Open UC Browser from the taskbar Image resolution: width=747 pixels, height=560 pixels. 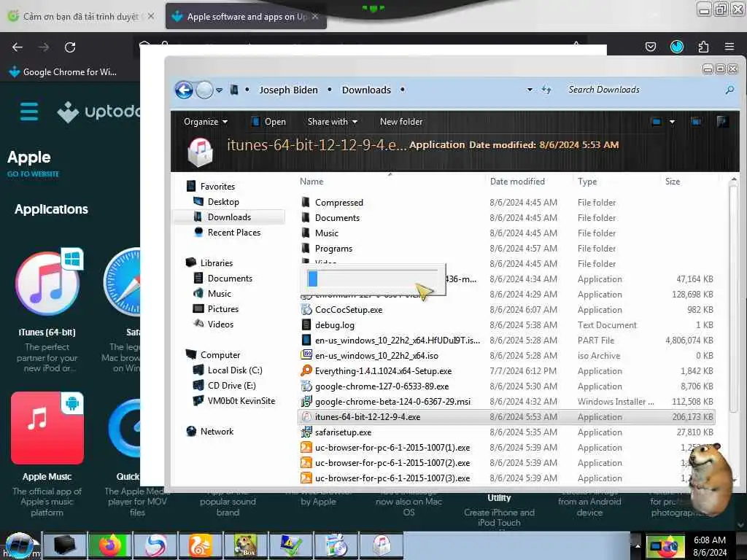pos(200,545)
